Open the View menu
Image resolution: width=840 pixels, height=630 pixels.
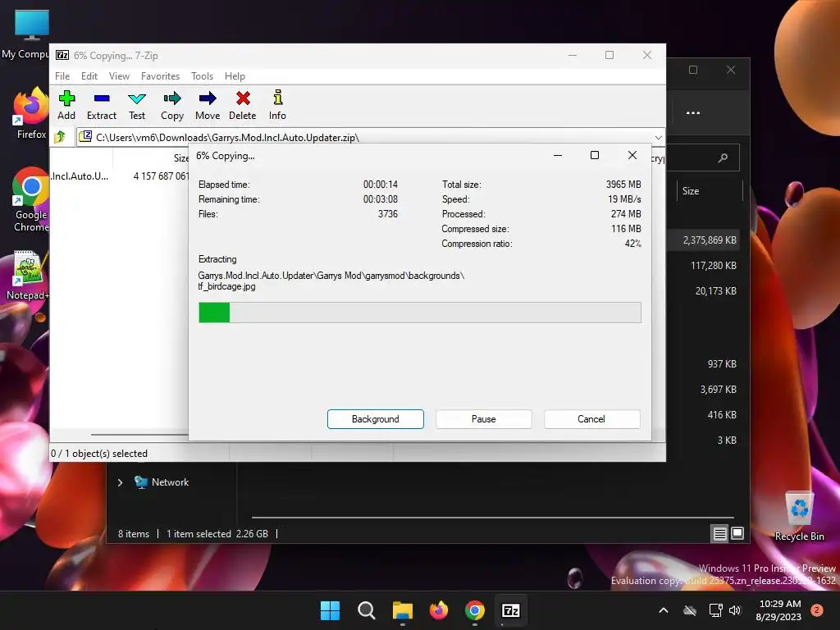point(119,76)
